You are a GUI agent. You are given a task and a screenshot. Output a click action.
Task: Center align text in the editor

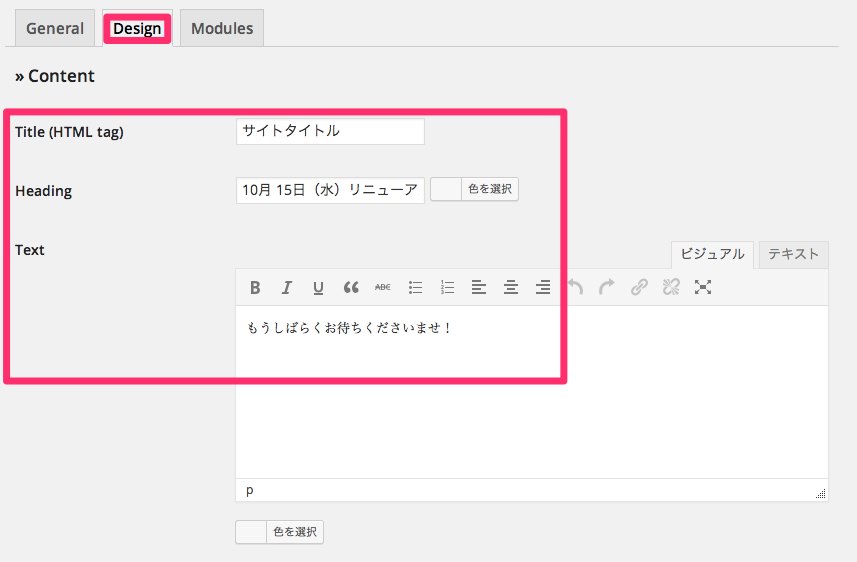[x=511, y=288]
